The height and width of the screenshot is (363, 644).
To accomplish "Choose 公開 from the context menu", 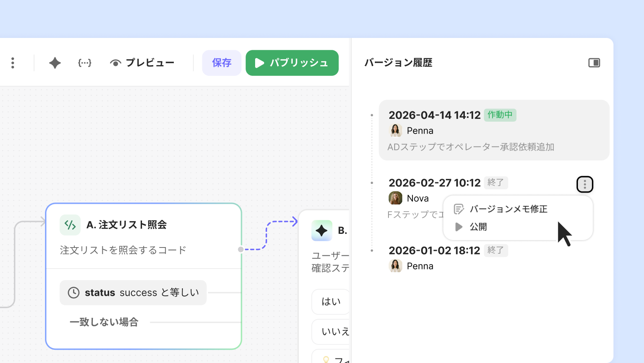I will pos(478,227).
